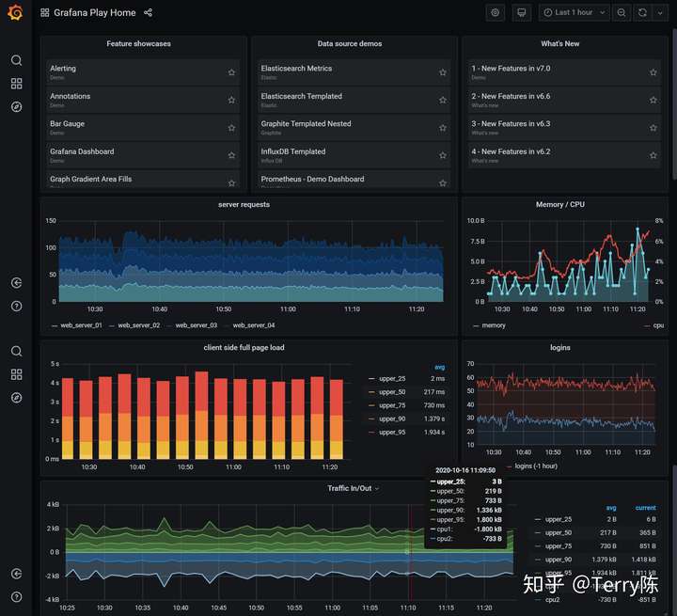Toggle favorite star for Elasticsearch Metrics
Viewport: 677px width, 616px height.
443,72
